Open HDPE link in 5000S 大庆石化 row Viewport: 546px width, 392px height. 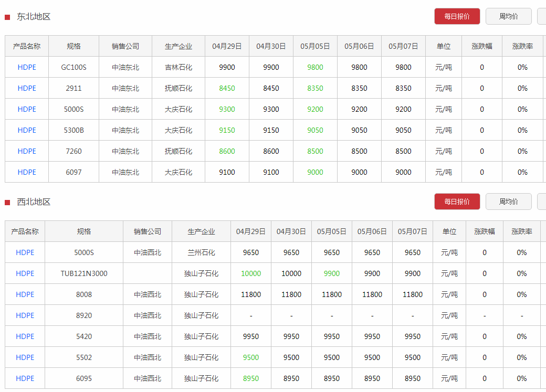click(x=27, y=109)
